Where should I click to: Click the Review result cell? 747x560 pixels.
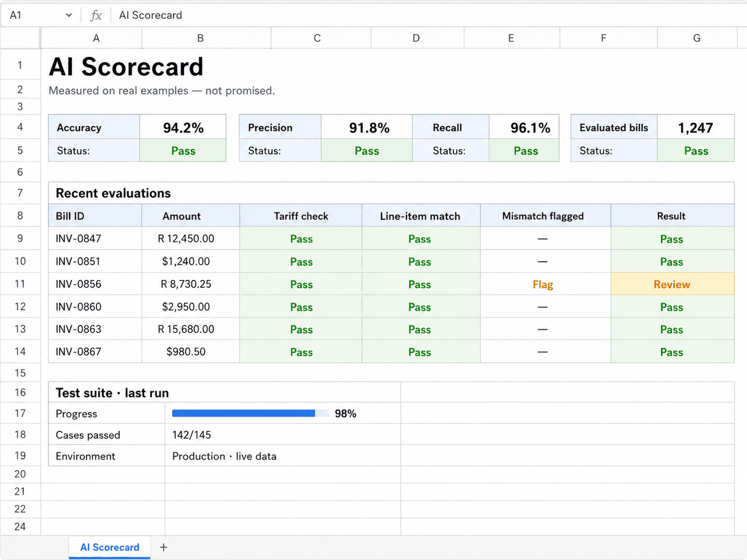672,284
